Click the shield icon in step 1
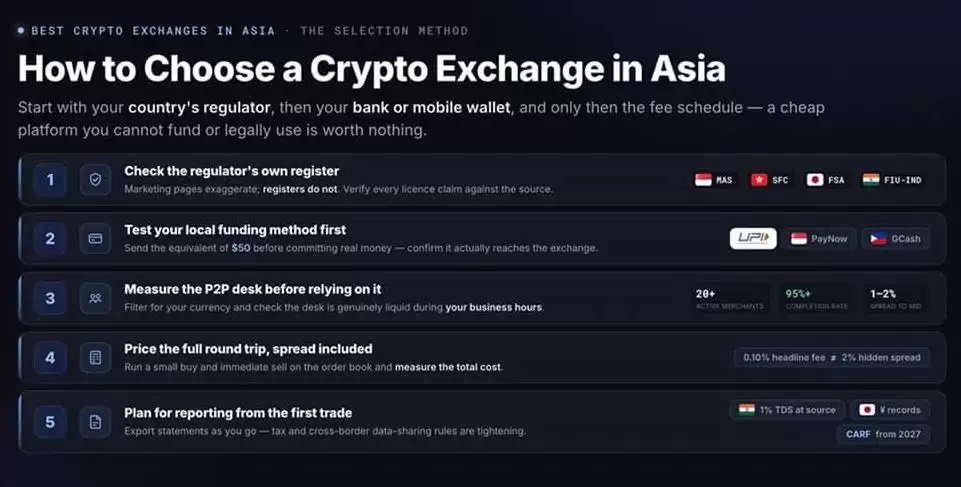The height and width of the screenshot is (487, 961). click(95, 179)
